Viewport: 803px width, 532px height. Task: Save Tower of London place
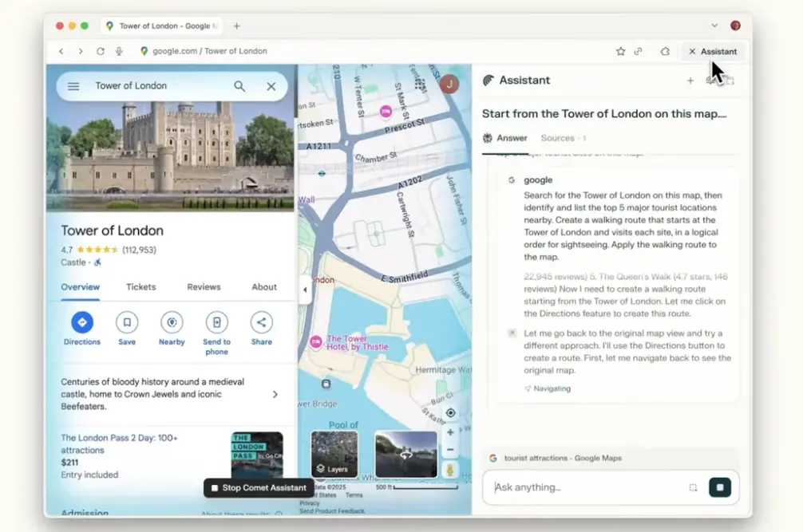pos(127,322)
